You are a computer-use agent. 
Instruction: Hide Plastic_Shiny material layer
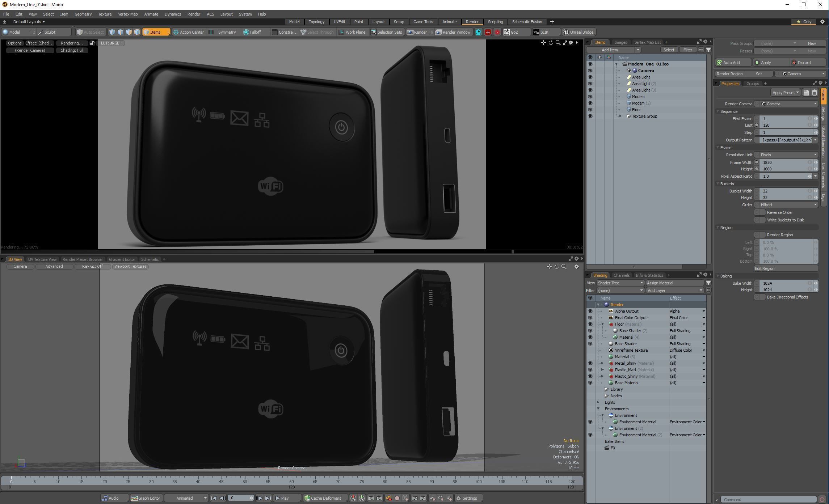(x=590, y=376)
